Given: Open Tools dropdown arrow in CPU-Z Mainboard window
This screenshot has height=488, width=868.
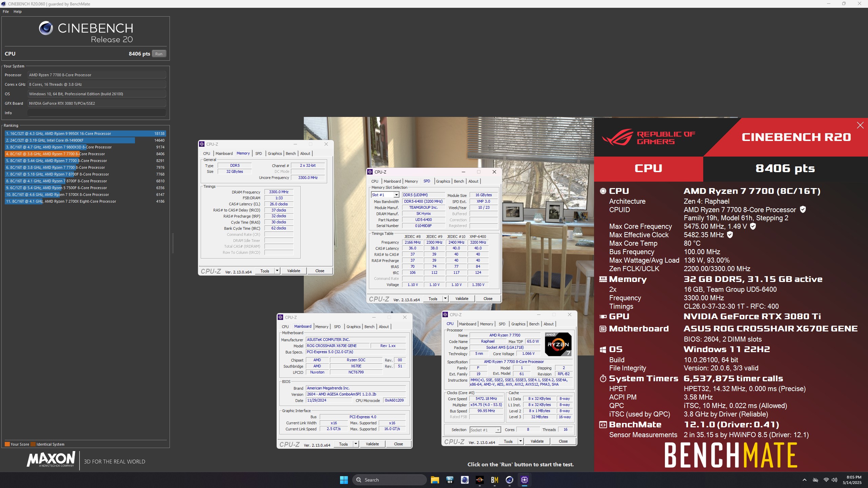Looking at the screenshot, I should click(x=356, y=444).
